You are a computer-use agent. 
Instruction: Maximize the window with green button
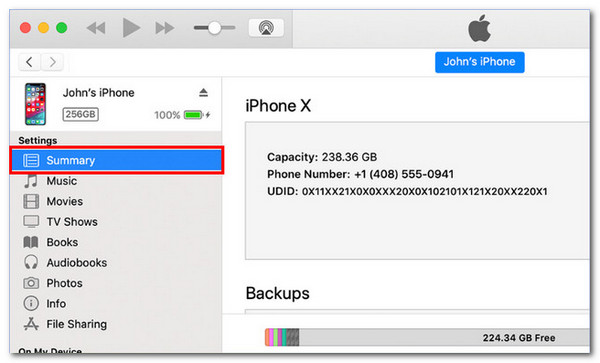coord(62,28)
